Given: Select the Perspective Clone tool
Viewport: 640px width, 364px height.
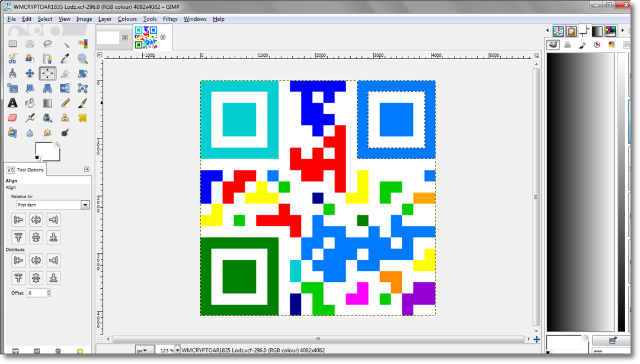Looking at the screenshot, I should (12, 133).
